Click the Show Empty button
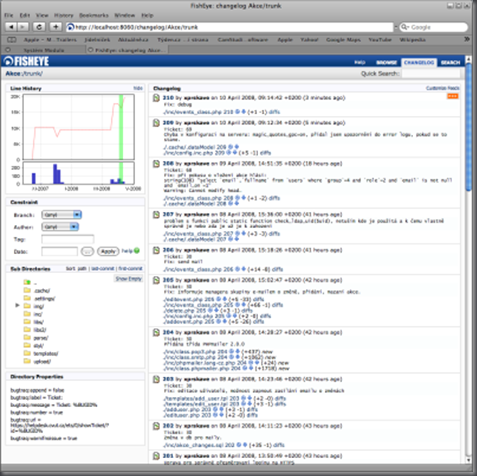The height and width of the screenshot is (476, 477). (129, 279)
